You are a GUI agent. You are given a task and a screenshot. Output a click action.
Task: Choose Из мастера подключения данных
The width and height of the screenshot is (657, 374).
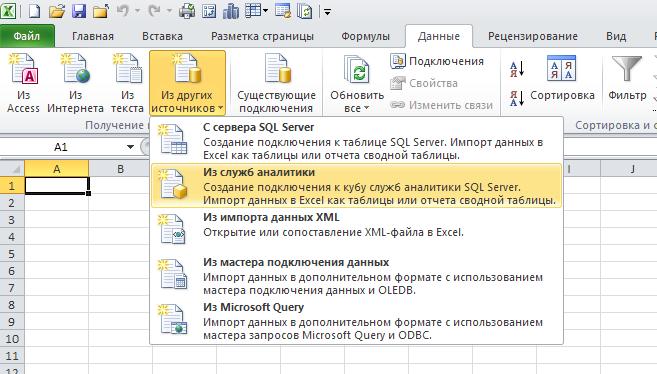(356, 276)
